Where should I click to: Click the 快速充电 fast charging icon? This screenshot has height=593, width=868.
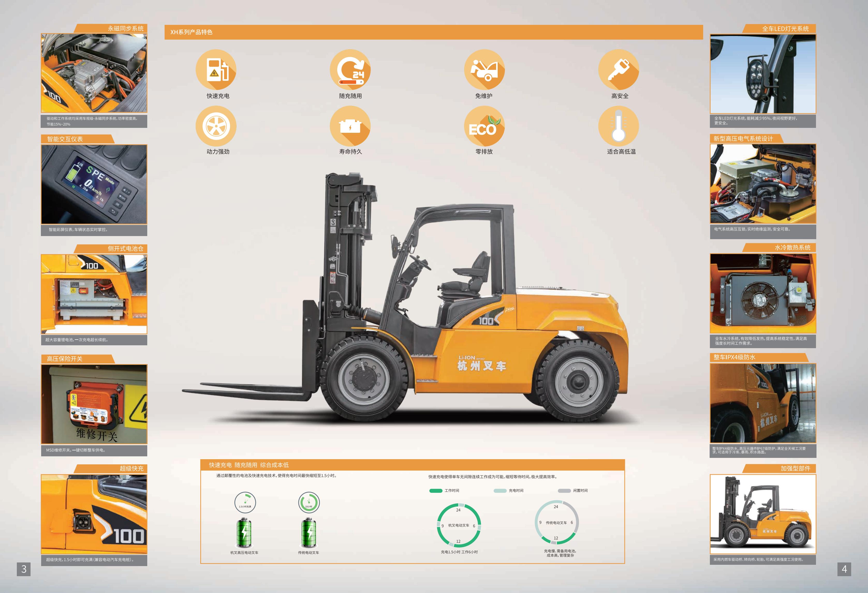pyautogui.click(x=216, y=70)
